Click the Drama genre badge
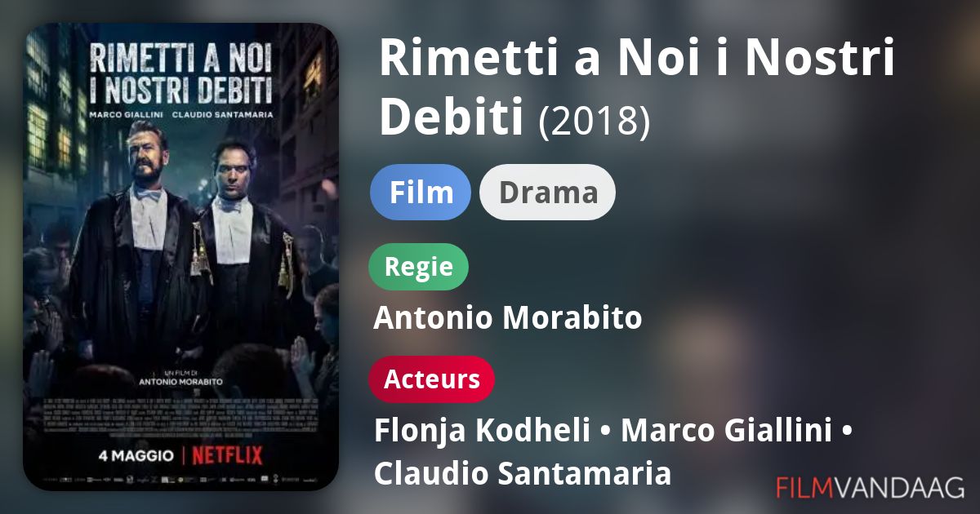The width and height of the screenshot is (980, 514). 547,193
